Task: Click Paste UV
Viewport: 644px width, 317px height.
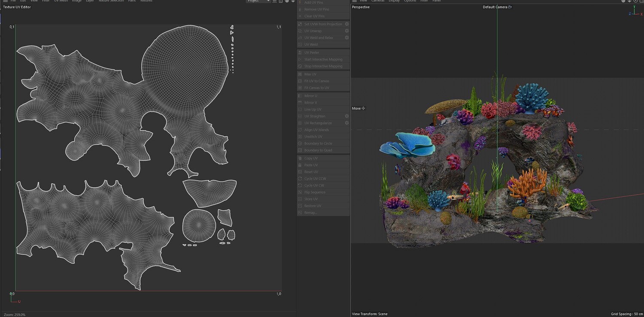Action: click(323, 165)
